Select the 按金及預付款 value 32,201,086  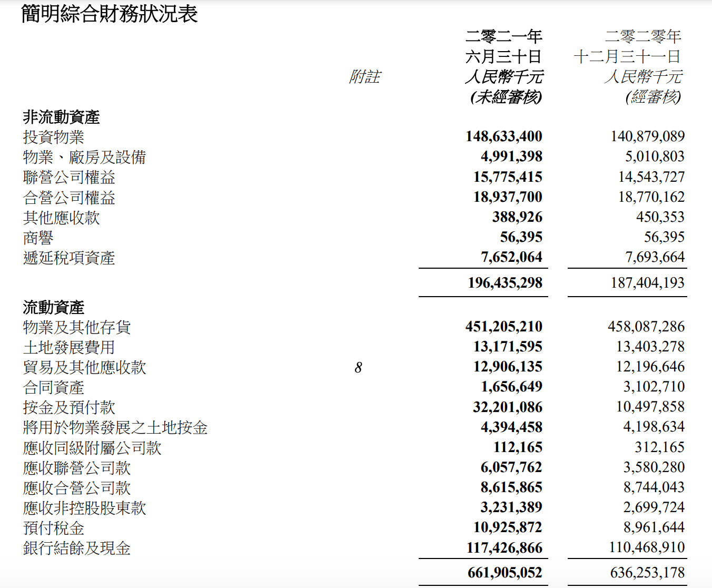tap(507, 407)
